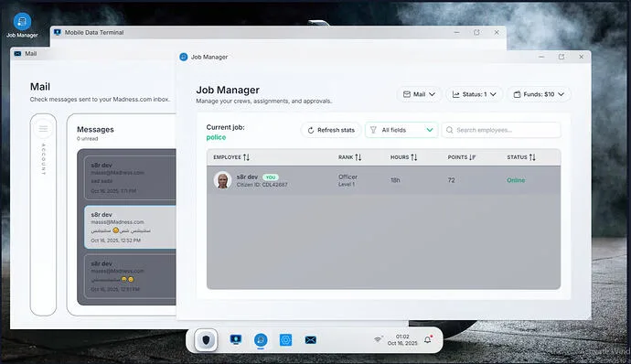631x364 pixels.
Task: Maximize the Job Manager window
Action: [x=561, y=57]
